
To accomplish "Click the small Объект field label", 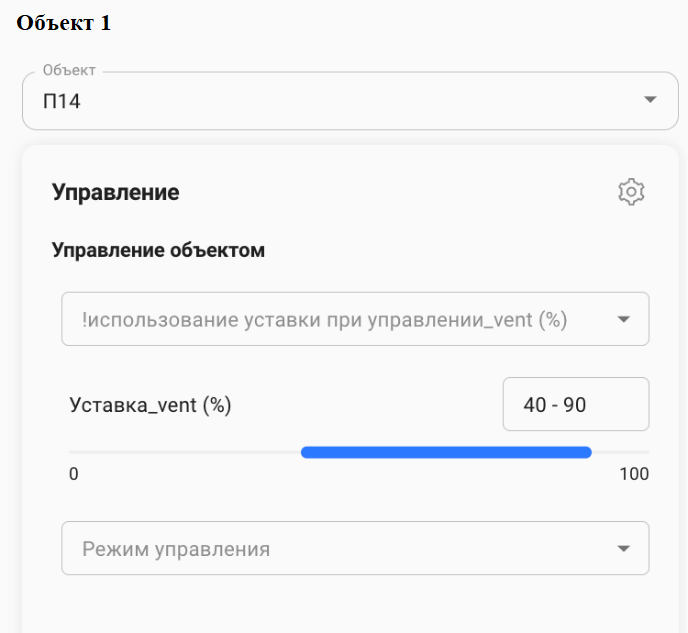I will point(69,71).
